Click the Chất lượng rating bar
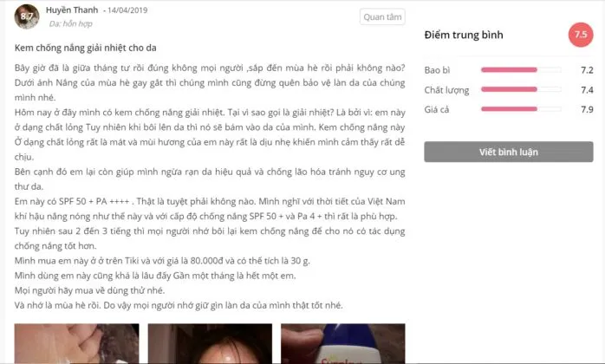605x364 pixels. (x=521, y=89)
